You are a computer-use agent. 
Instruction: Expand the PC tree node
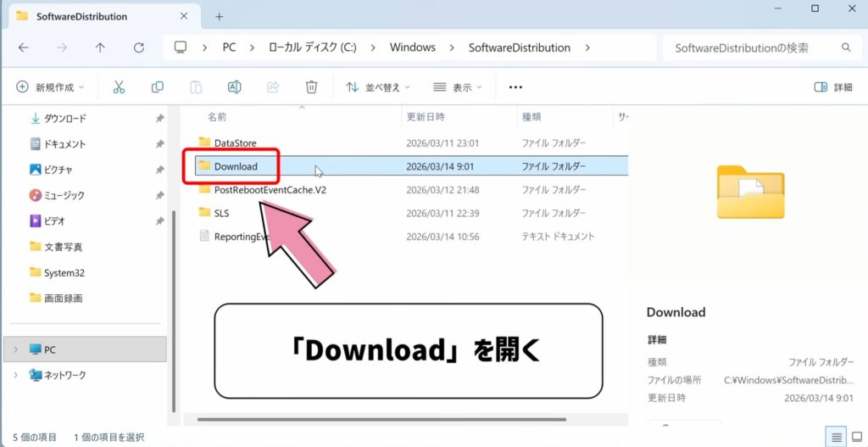click(x=15, y=349)
